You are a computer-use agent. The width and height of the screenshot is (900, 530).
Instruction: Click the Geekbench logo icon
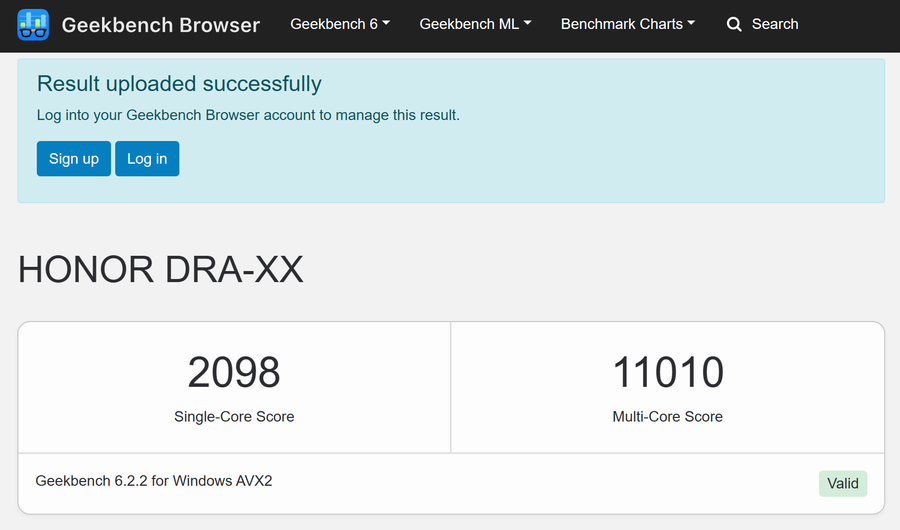click(33, 25)
